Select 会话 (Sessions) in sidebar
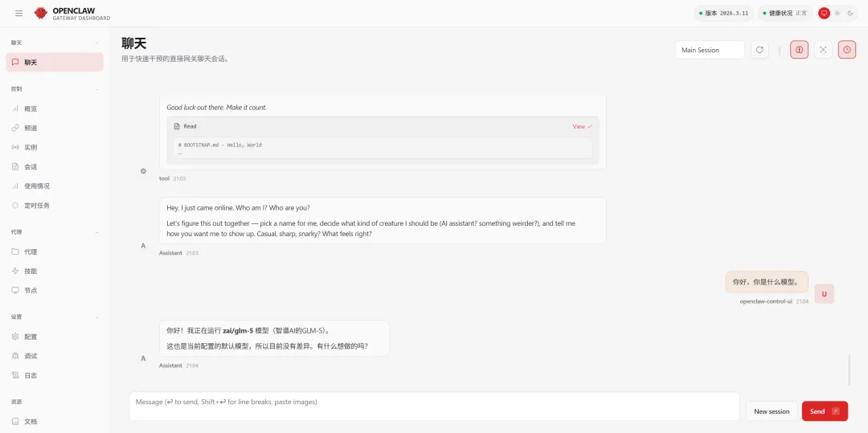Screen dimensions: 868x433 [31, 166]
